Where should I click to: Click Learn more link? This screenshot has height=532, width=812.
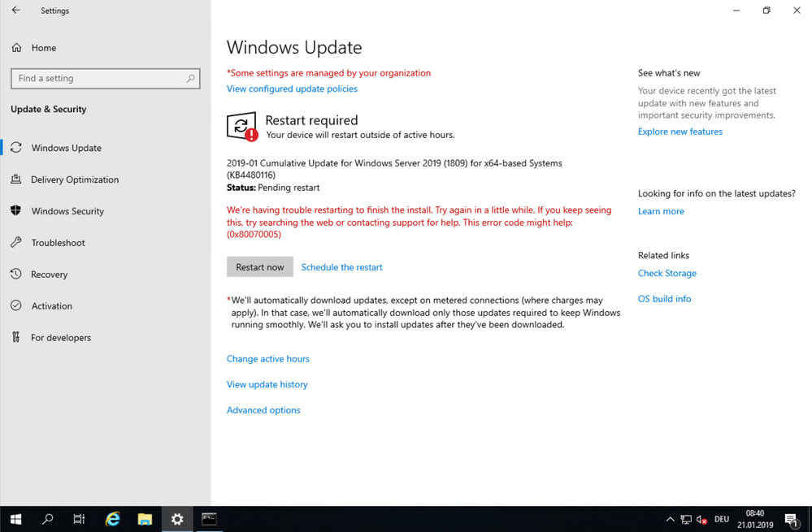(661, 211)
